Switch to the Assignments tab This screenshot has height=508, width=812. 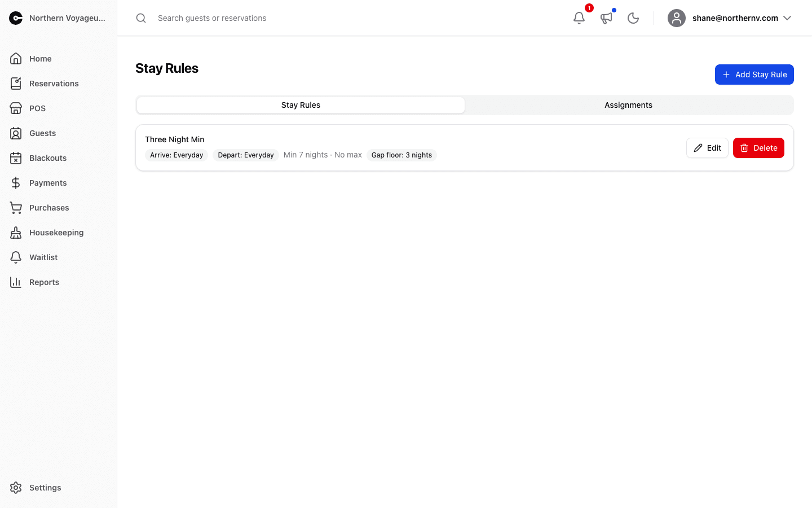(x=628, y=105)
